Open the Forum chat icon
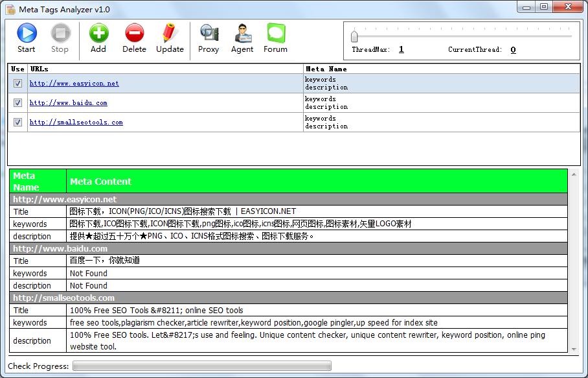The width and height of the screenshot is (588, 378). coord(275,38)
